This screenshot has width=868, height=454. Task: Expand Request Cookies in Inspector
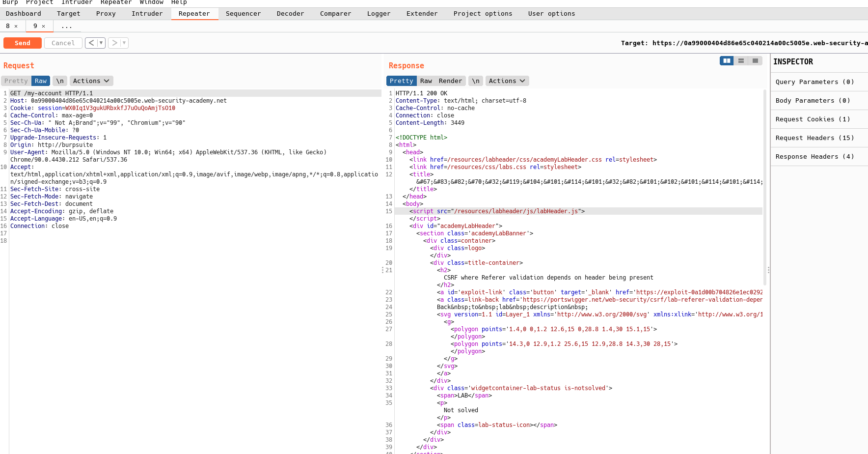click(819, 119)
